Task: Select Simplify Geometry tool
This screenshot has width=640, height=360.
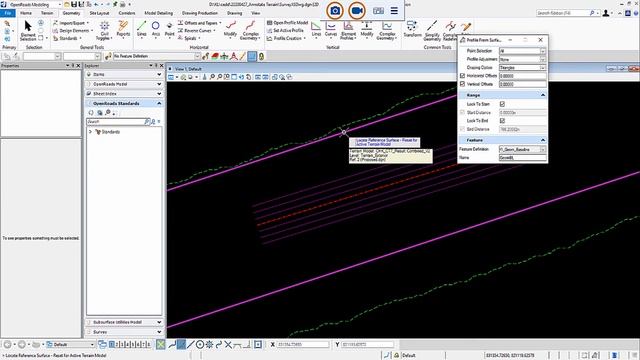Action: click(x=432, y=31)
